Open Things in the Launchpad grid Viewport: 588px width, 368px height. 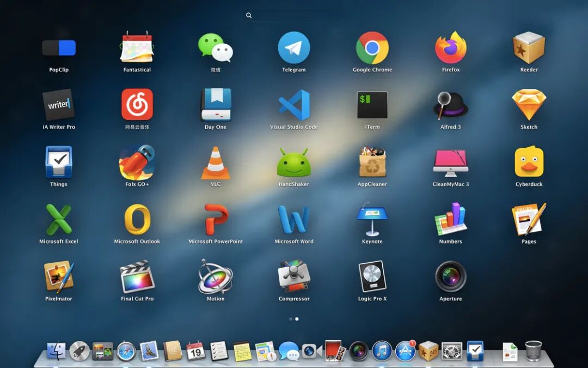point(59,162)
